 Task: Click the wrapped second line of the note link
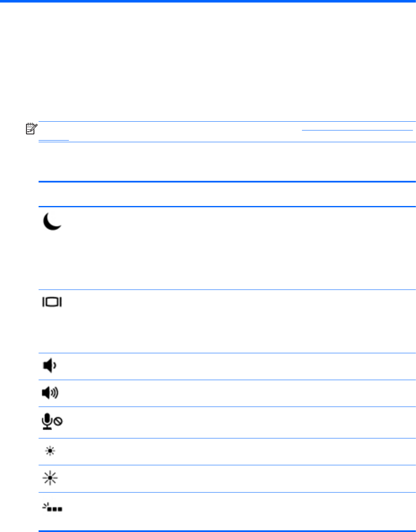tap(54, 139)
